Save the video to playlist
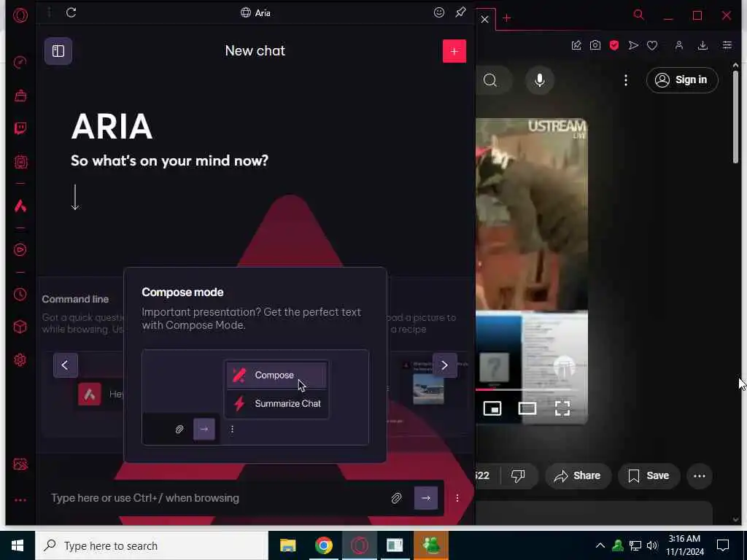 (649, 475)
